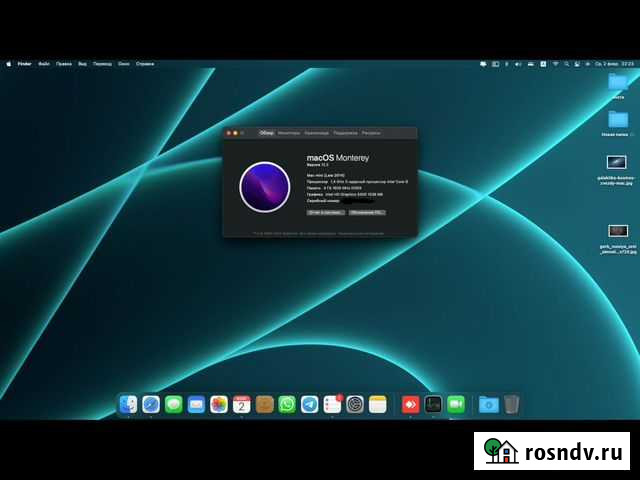
Task: Switch to the Хранилище tab
Action: tap(316, 132)
